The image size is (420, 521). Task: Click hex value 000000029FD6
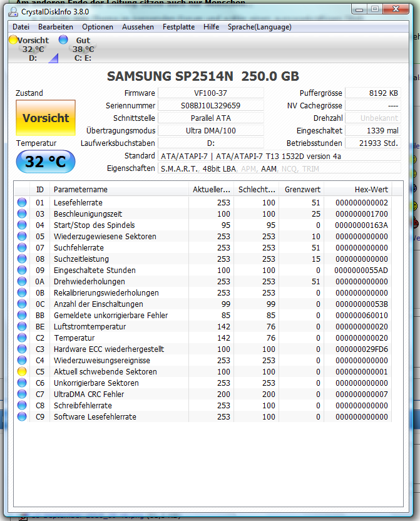pos(362,349)
